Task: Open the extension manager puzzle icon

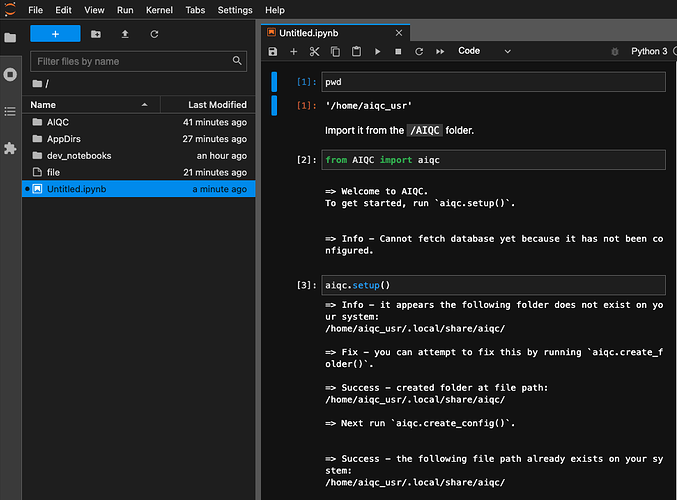Action: [10, 149]
